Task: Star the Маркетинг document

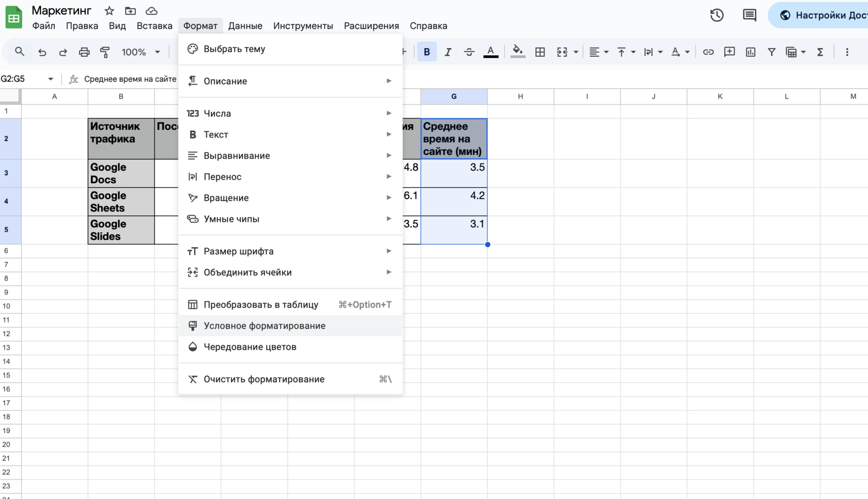Action: pyautogui.click(x=109, y=11)
